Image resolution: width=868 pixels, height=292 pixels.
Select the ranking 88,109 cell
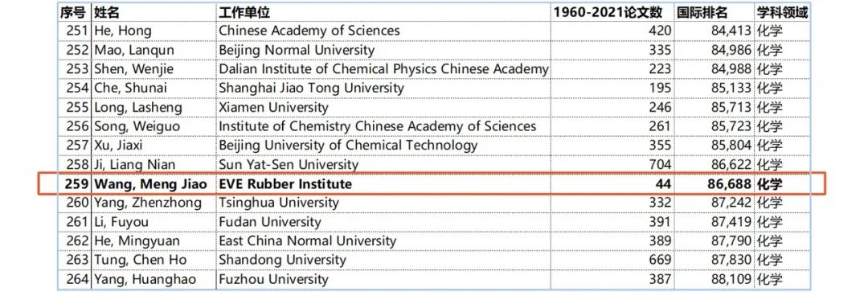[714, 280]
